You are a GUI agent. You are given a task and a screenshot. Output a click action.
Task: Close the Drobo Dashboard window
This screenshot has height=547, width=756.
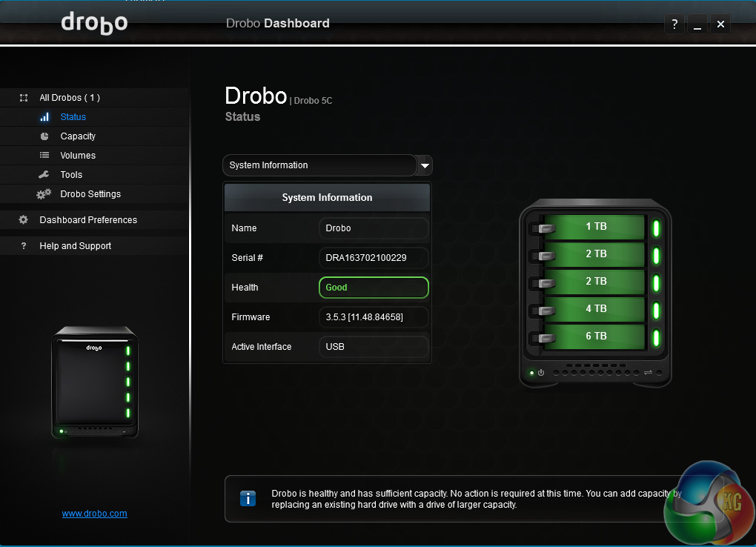tap(720, 24)
